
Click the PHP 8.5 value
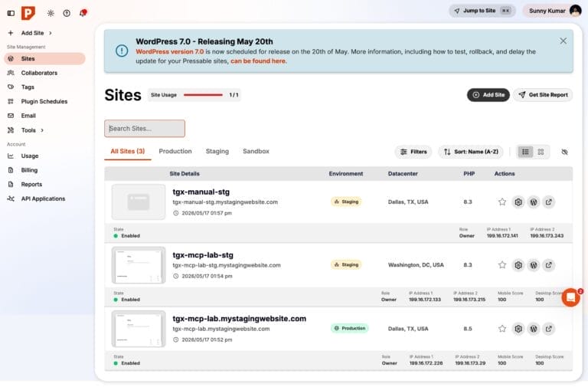468,329
